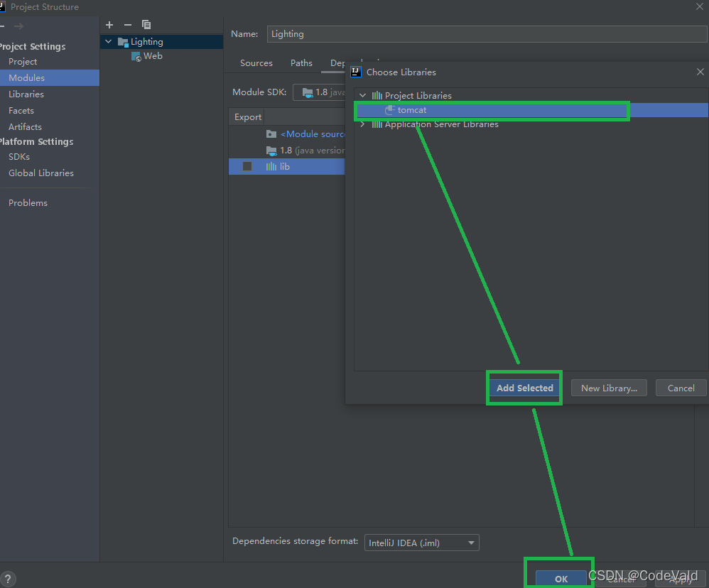
Task: Switch to the Paths tab
Action: point(302,63)
